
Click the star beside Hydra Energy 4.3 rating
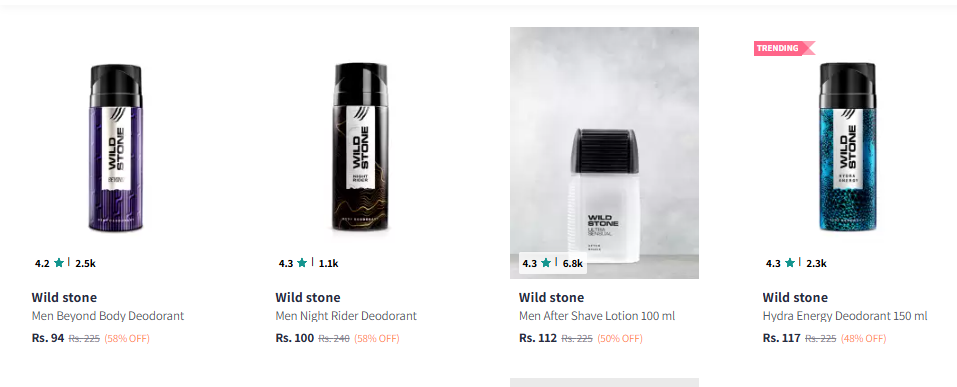point(790,263)
